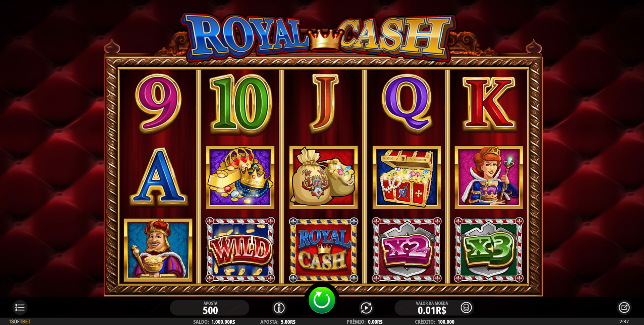644x325 pixels.
Task: Click the x3 multiplier symbol
Action: (x=489, y=250)
